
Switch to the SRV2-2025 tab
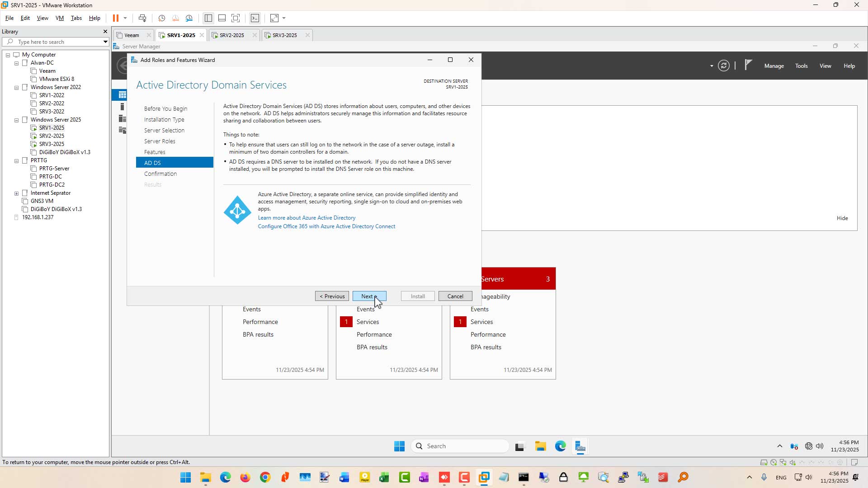(x=232, y=35)
